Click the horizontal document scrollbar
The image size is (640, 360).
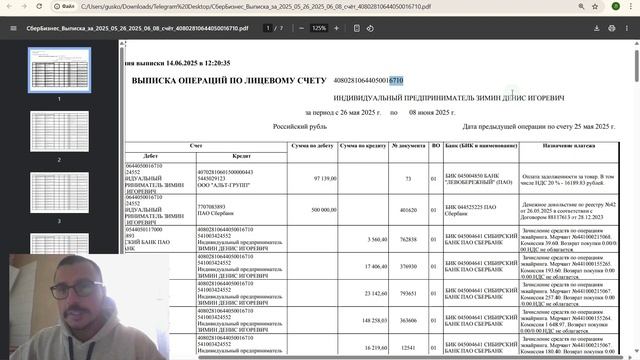tap(410, 358)
